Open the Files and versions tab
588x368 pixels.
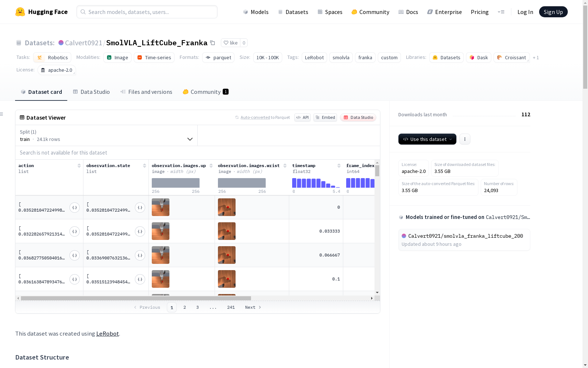tap(146, 92)
